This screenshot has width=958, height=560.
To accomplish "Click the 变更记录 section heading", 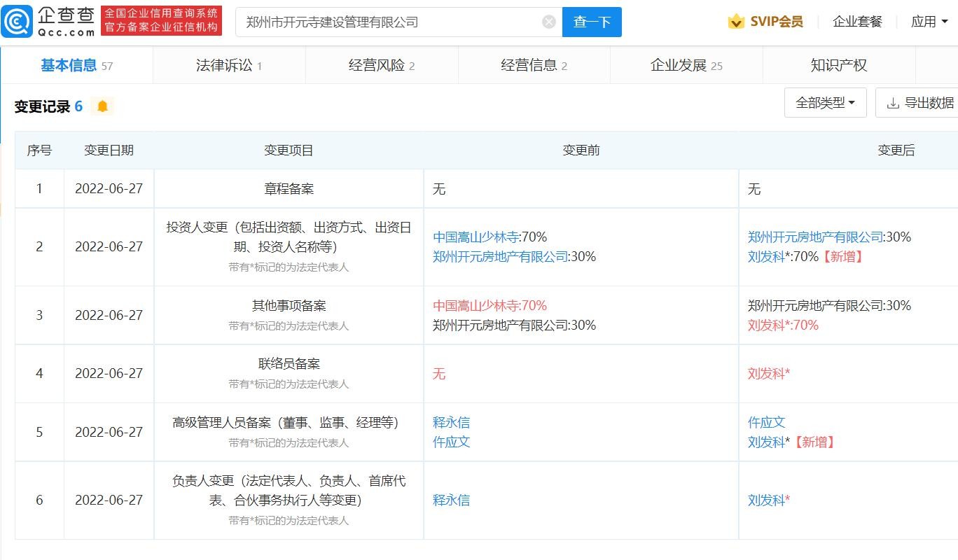I will tap(41, 106).
